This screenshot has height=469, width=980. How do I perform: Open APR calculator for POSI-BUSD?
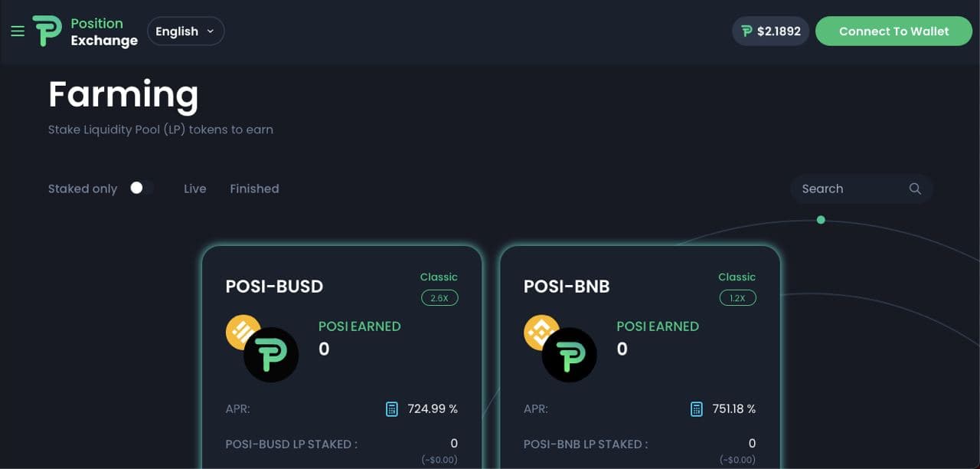[392, 408]
